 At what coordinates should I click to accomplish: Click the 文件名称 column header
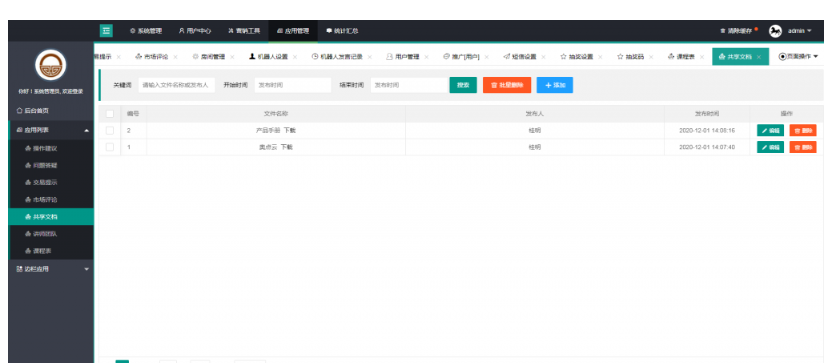pyautogui.click(x=276, y=113)
